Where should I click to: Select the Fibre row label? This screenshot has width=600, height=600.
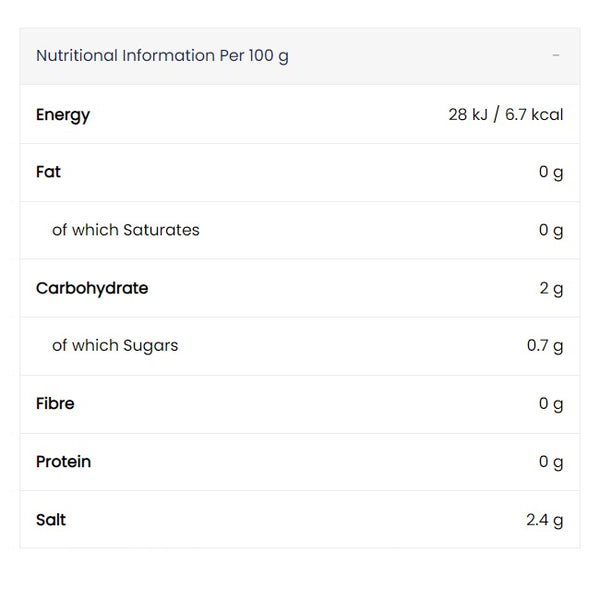click(x=55, y=404)
